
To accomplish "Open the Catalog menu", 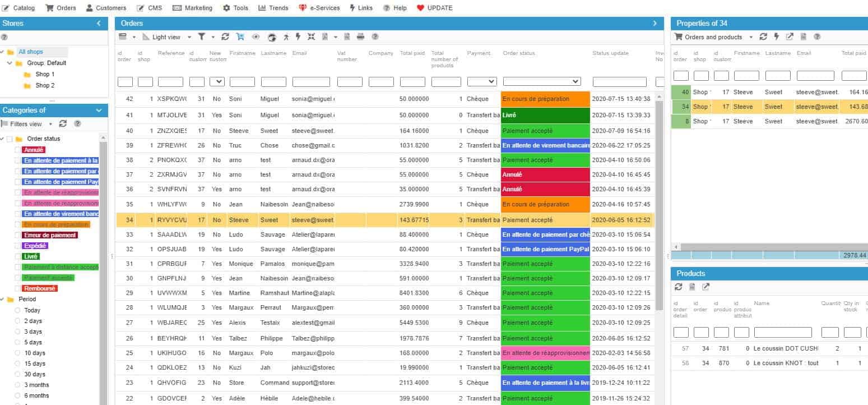I will tap(19, 8).
